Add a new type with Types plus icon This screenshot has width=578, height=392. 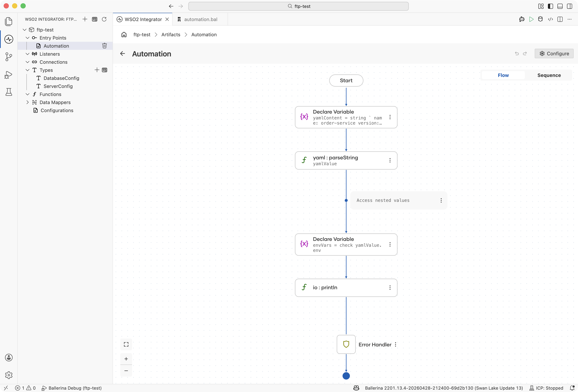click(97, 70)
